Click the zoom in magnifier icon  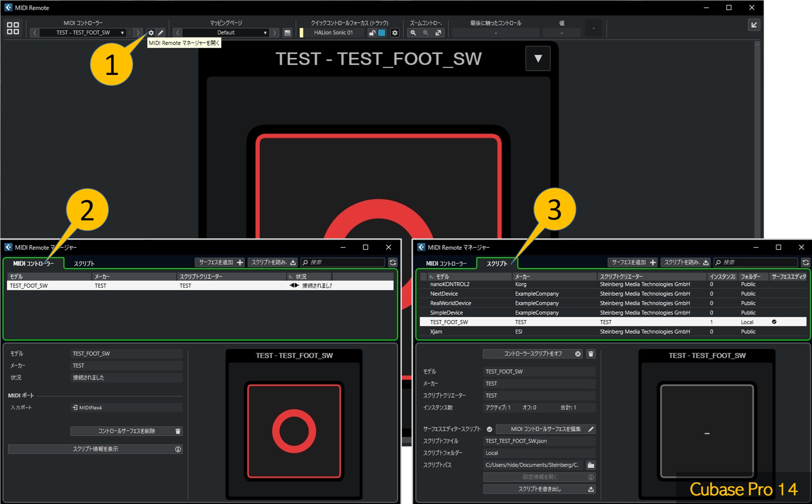413,33
